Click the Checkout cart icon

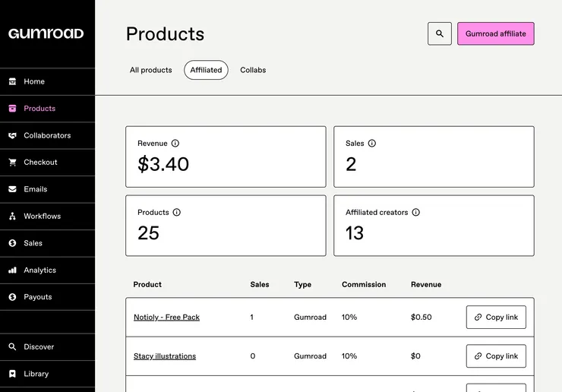(12, 163)
